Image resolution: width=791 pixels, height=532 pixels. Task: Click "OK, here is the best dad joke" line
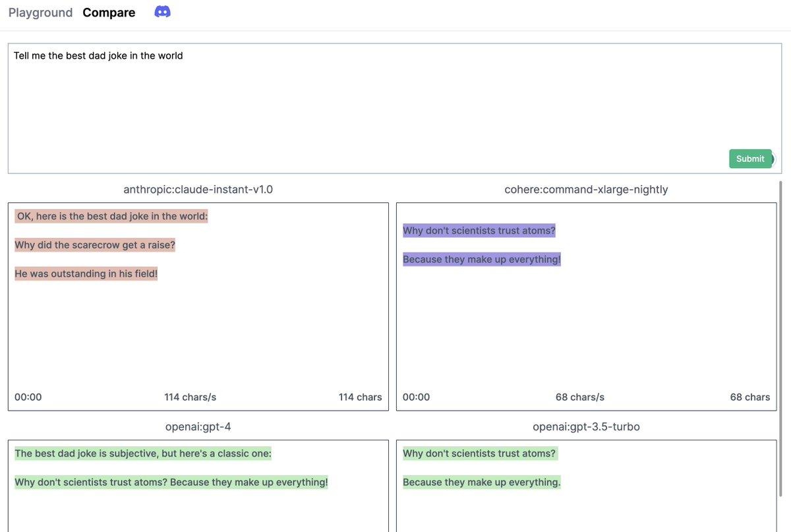point(111,216)
